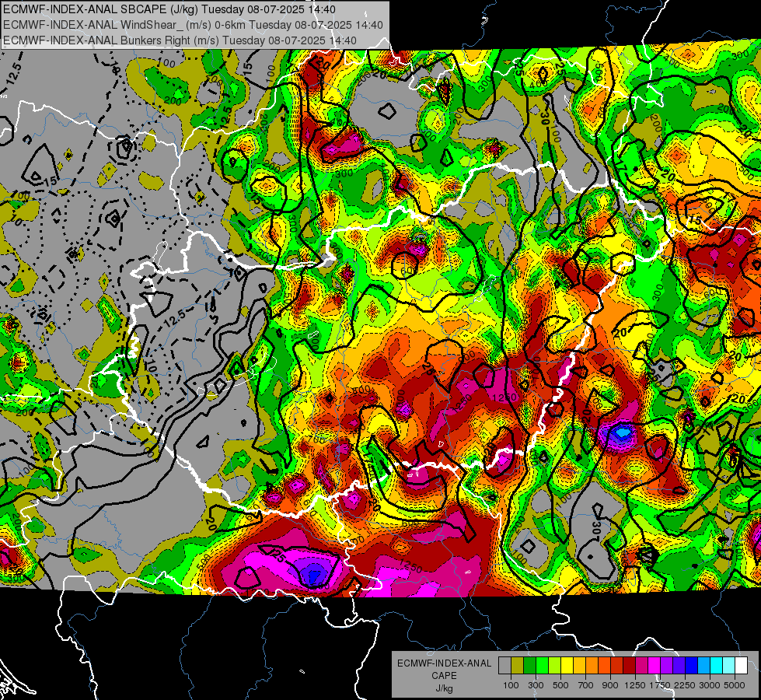
Task: Click the "900" value under the legend bar
Action: point(610,685)
